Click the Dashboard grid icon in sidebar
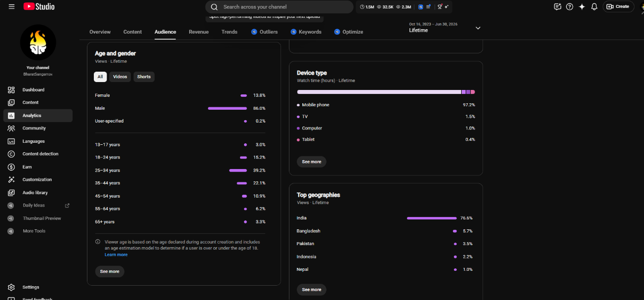This screenshot has height=300, width=644. click(11, 90)
